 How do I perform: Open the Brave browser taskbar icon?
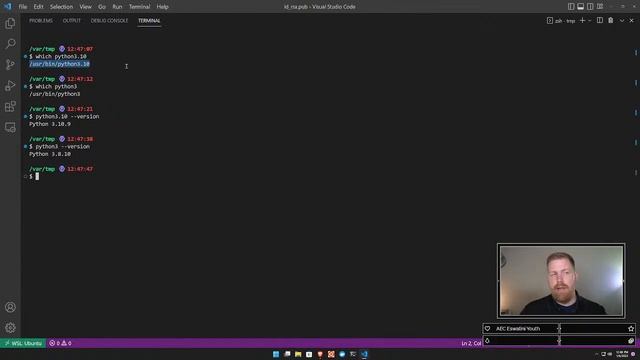pos(320,354)
